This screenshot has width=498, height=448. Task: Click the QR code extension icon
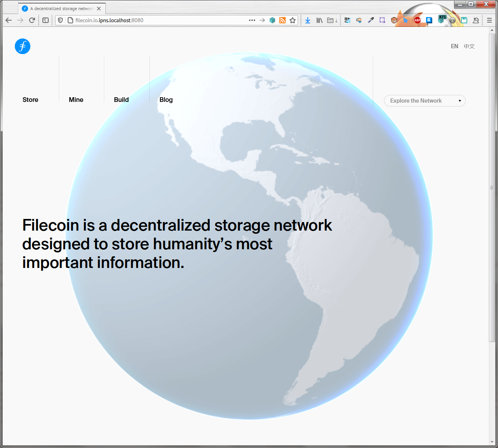[x=347, y=20]
